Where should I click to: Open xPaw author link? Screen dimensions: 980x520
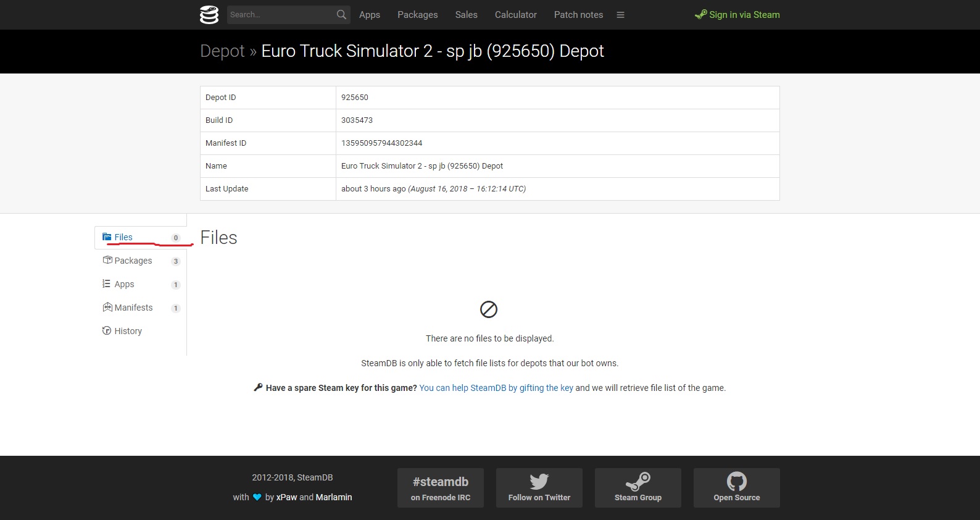click(x=286, y=497)
